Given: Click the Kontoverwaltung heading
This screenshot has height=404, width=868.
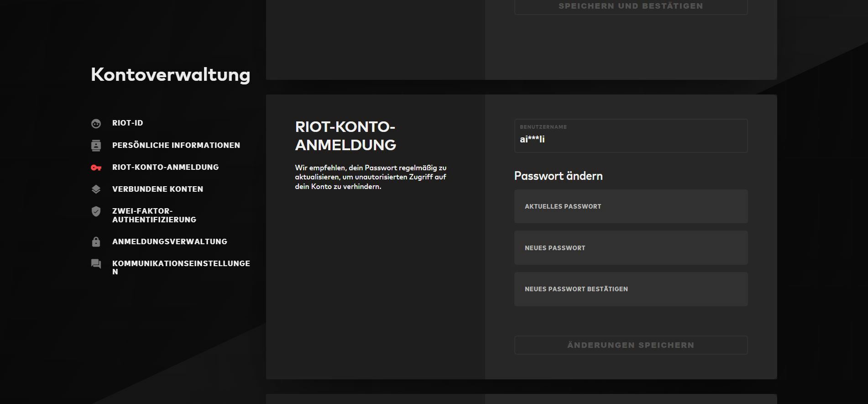Looking at the screenshot, I should [171, 75].
